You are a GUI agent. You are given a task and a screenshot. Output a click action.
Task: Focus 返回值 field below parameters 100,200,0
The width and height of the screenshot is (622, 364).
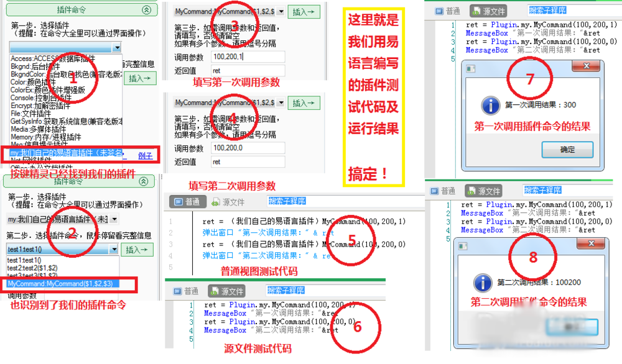tap(248, 162)
